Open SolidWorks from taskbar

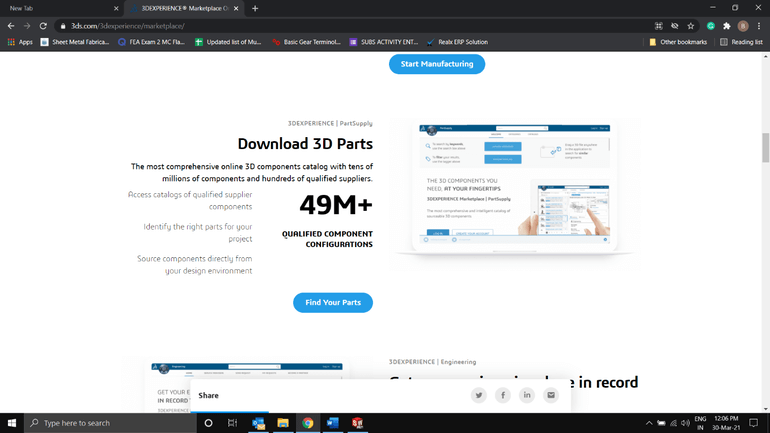358,423
